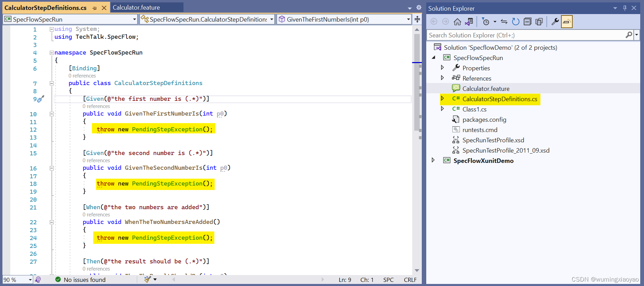
Task: Click the Back button in Solution Explorer
Action: (x=434, y=22)
